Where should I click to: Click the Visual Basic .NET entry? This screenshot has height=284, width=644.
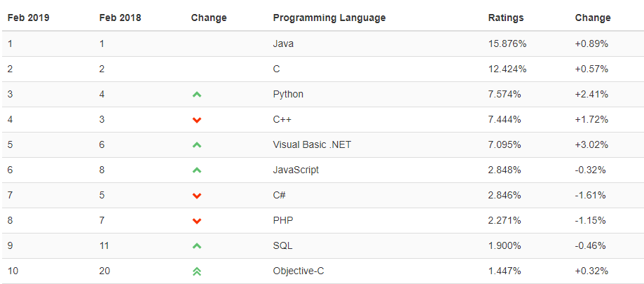(x=312, y=144)
